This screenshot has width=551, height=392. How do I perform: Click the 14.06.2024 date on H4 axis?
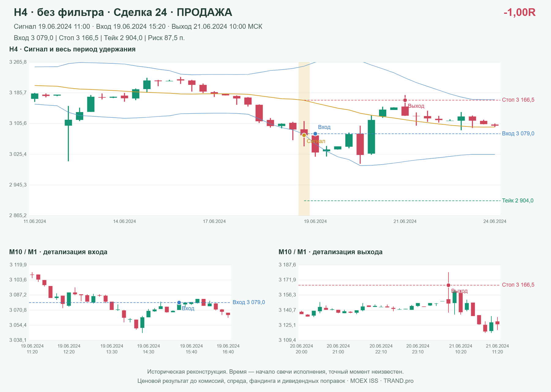125,221
